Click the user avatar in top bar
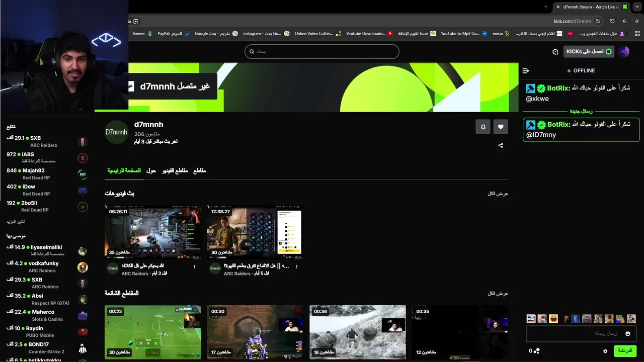The height and width of the screenshot is (362, 644). (624, 51)
